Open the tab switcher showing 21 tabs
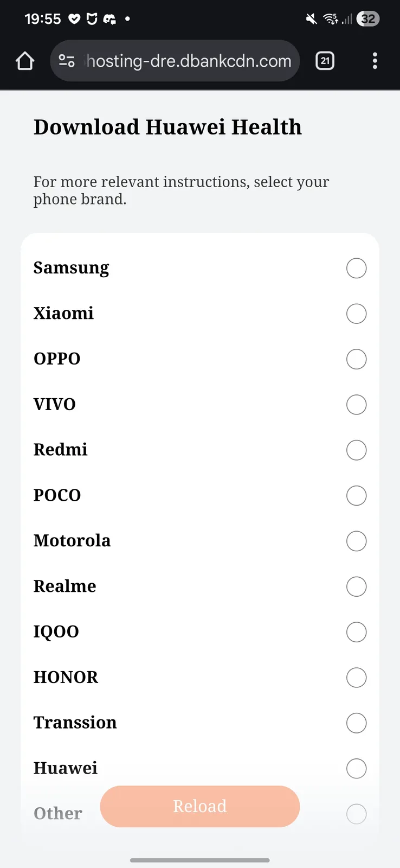This screenshot has height=868, width=400. (325, 61)
